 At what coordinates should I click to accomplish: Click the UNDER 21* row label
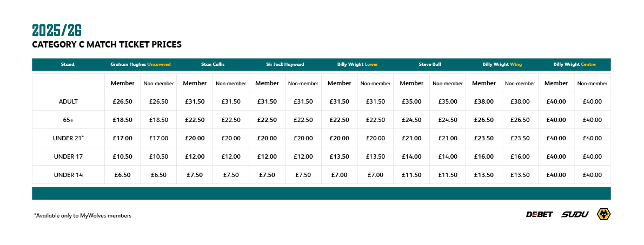click(68, 138)
